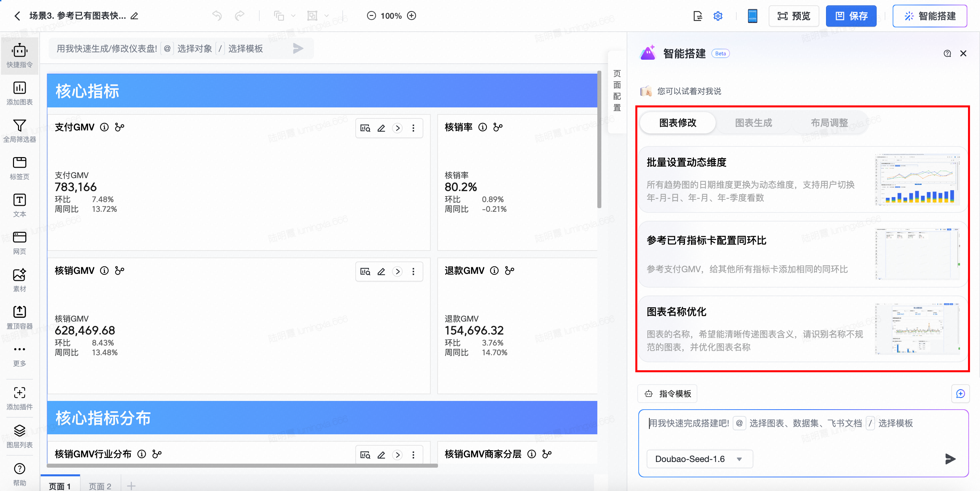The image size is (980, 491).
Task: Switch to 页面 2 tab
Action: [x=100, y=486]
